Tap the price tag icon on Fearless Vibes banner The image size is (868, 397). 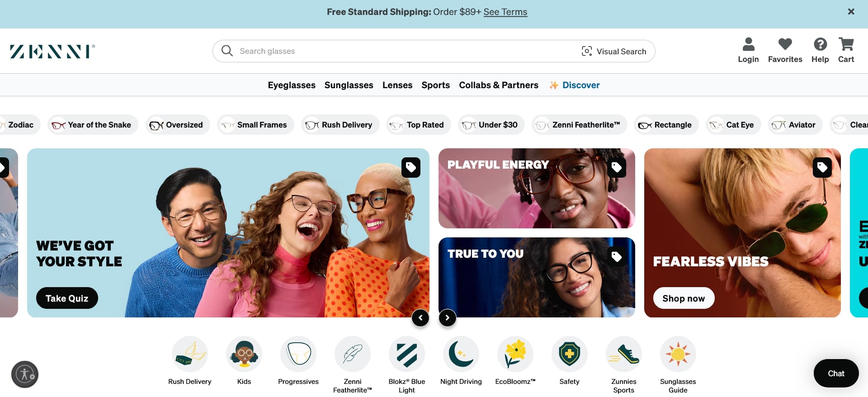pos(822,168)
